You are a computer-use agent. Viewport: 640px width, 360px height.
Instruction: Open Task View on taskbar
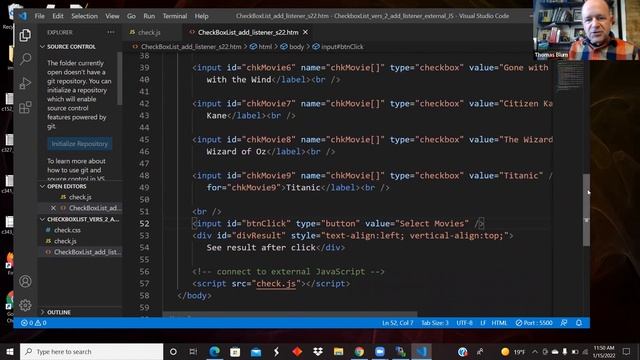[x=193, y=351]
